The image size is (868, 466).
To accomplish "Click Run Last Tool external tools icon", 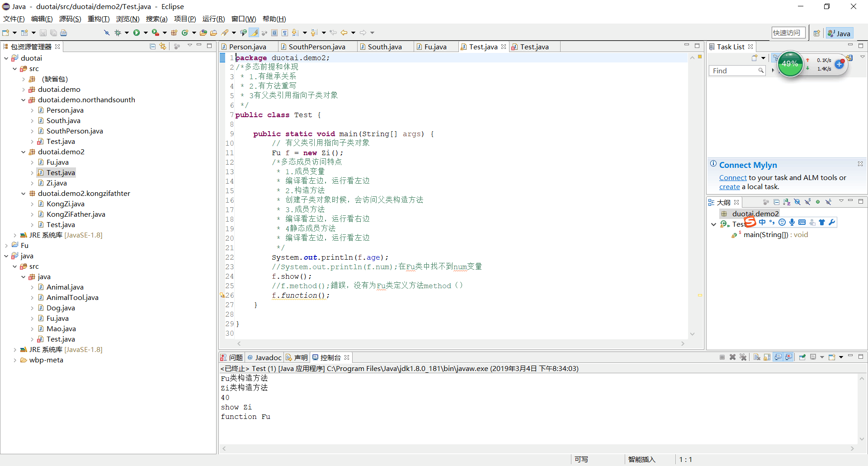I will (x=156, y=33).
